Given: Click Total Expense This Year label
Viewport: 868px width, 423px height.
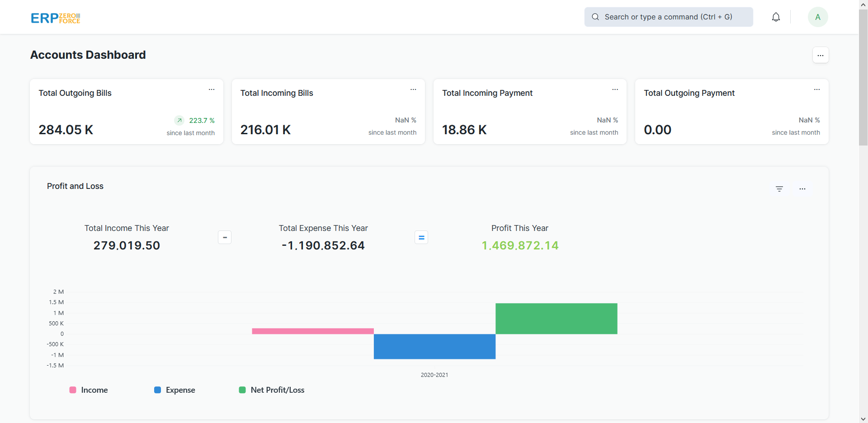Looking at the screenshot, I should coord(323,228).
